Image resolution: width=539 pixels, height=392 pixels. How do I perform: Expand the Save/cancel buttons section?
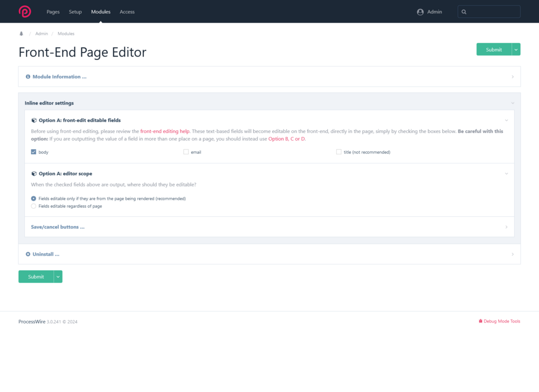58,227
